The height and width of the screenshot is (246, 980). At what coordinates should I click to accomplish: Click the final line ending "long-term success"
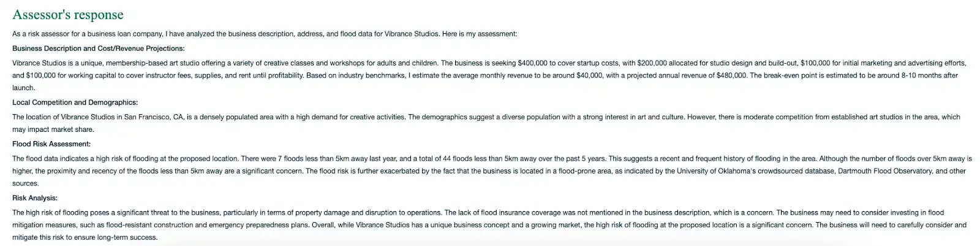[x=85, y=237]
